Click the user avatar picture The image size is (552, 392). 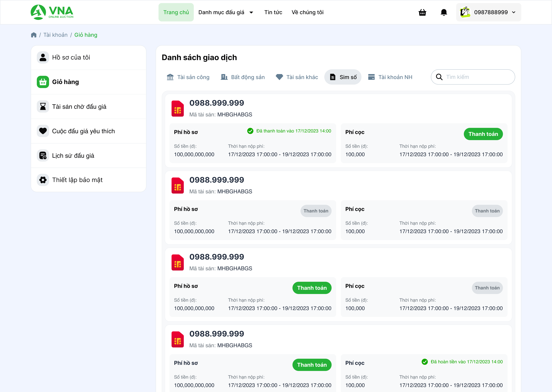pos(465,12)
